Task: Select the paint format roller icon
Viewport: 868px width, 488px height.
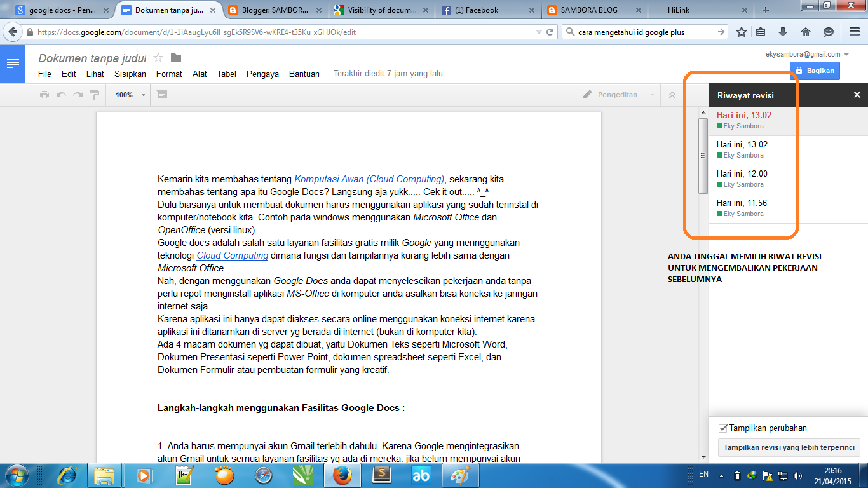Action: 95,95
